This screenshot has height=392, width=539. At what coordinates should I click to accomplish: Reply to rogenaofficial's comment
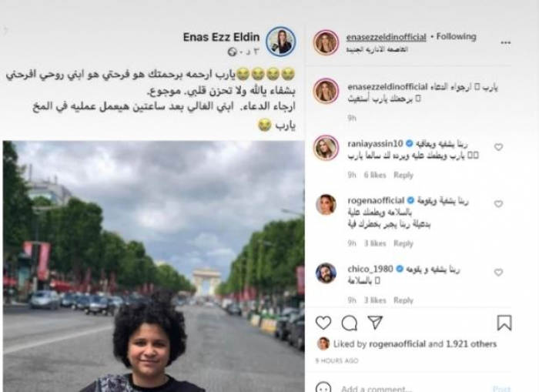pyautogui.click(x=403, y=243)
